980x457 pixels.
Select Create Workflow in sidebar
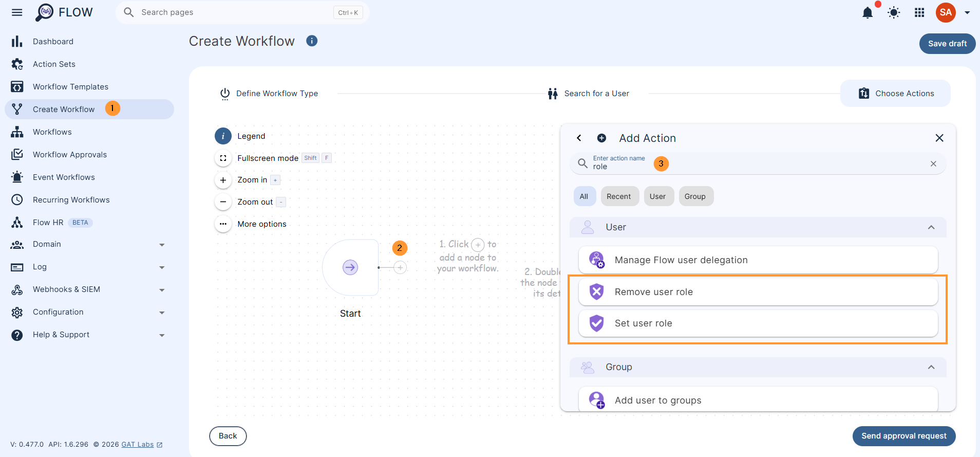coord(89,109)
